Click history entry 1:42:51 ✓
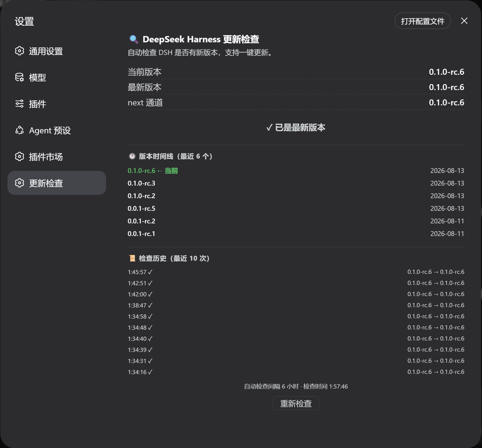 (140, 283)
